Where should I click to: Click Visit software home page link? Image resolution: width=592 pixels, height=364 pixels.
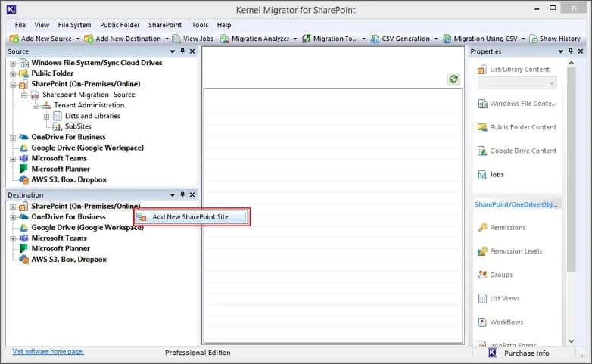coord(48,352)
